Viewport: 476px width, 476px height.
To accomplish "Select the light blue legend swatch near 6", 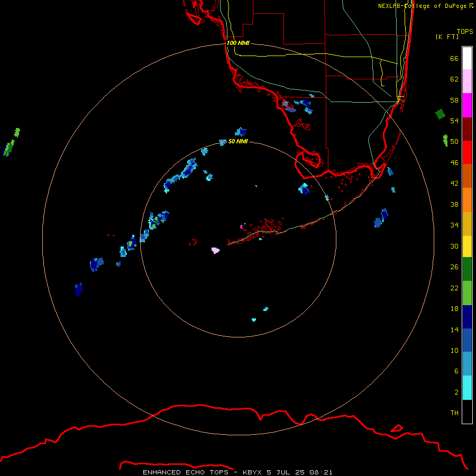I will tap(467, 364).
